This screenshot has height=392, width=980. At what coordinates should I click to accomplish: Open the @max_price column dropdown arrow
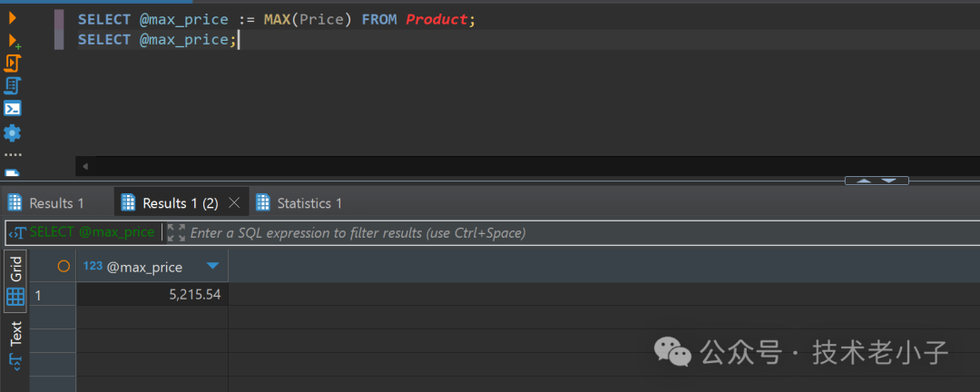[212, 267]
